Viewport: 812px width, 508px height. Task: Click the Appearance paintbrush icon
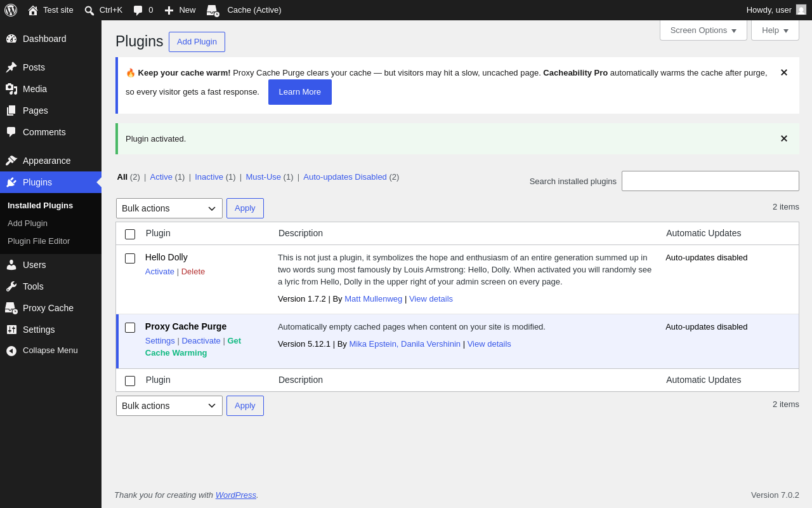coord(11,161)
